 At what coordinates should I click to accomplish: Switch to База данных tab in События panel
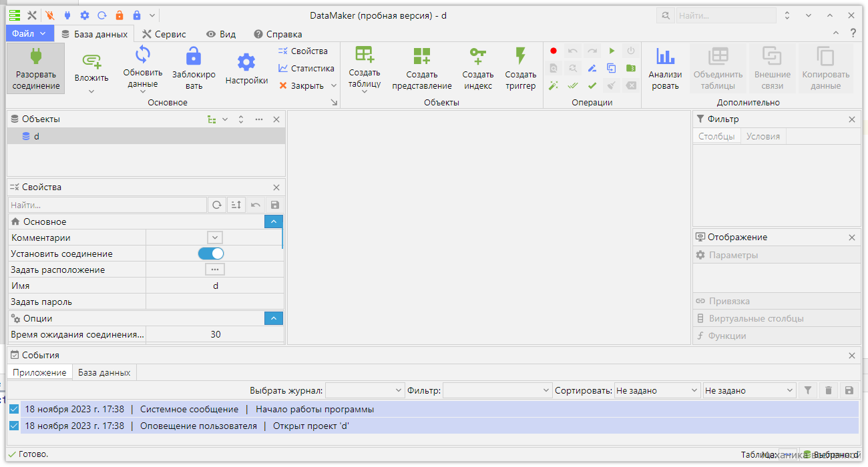pos(104,372)
